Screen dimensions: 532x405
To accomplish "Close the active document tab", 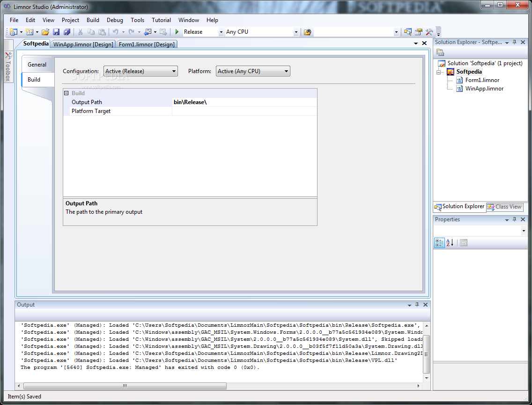I will point(424,43).
